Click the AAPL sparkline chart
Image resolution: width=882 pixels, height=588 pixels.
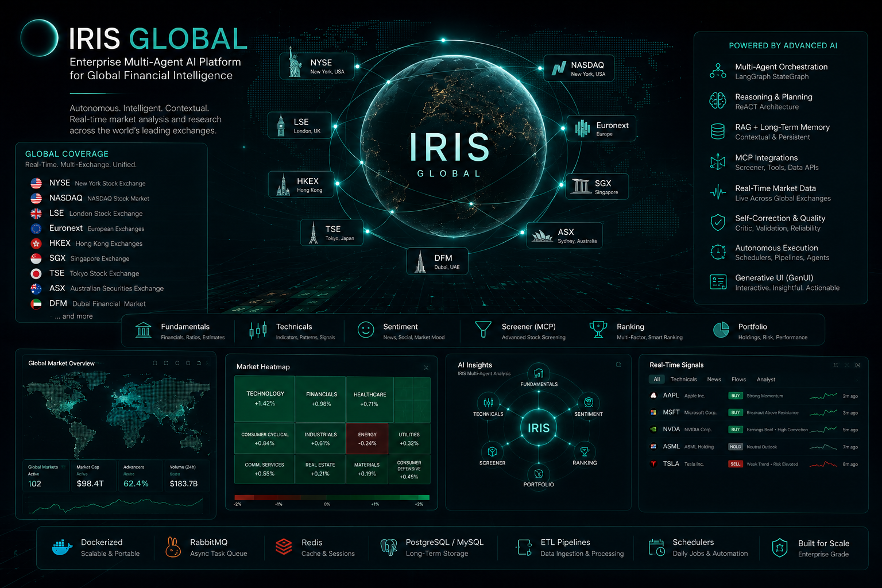pyautogui.click(x=823, y=396)
